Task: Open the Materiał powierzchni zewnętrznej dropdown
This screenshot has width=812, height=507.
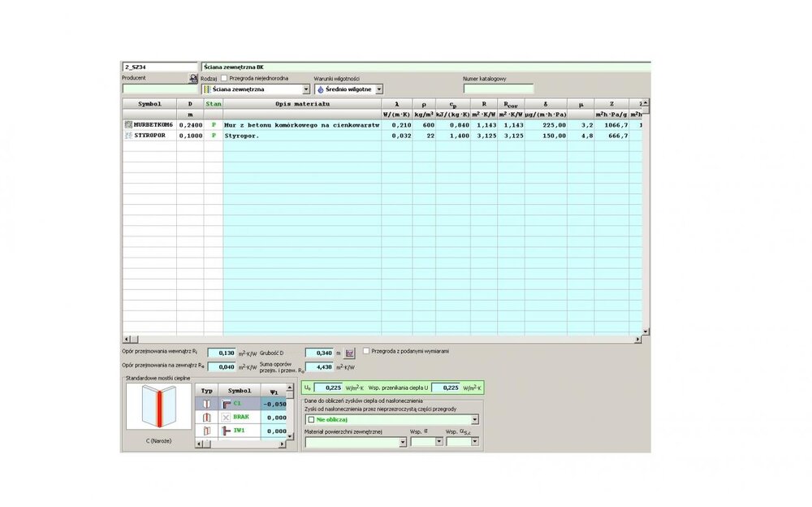Action: (403, 442)
